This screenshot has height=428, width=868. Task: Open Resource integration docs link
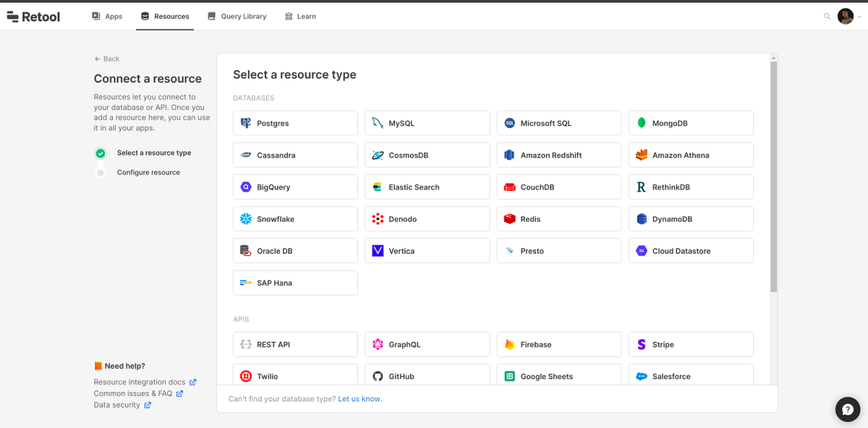point(145,382)
